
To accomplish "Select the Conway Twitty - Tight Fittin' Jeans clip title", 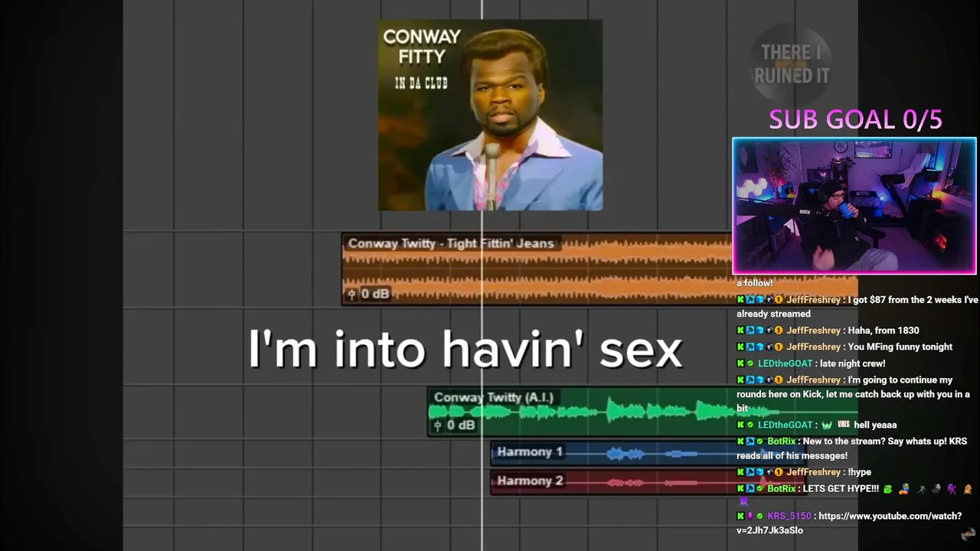I will (450, 243).
